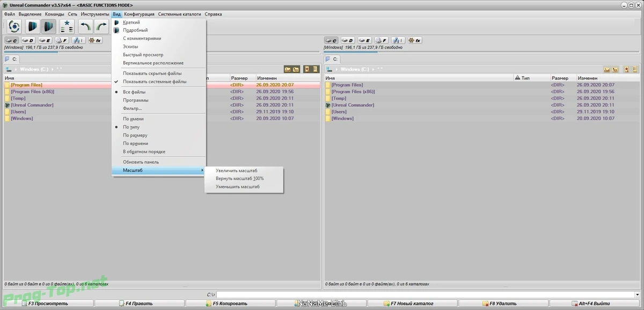
Task: Click 'Windows (C:)' breadcrumb in right panel
Action: pos(355,69)
